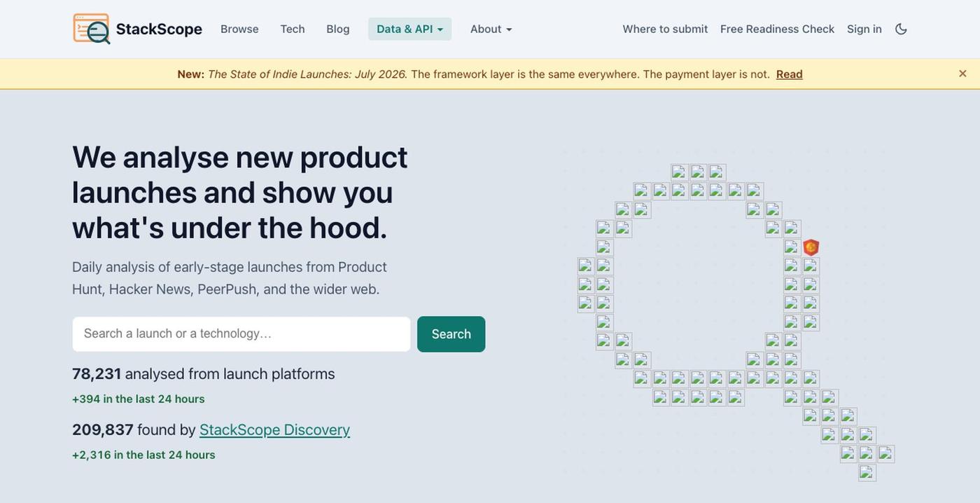Click the '209,837' found count
Image resolution: width=980 pixels, height=503 pixels.
coord(103,429)
